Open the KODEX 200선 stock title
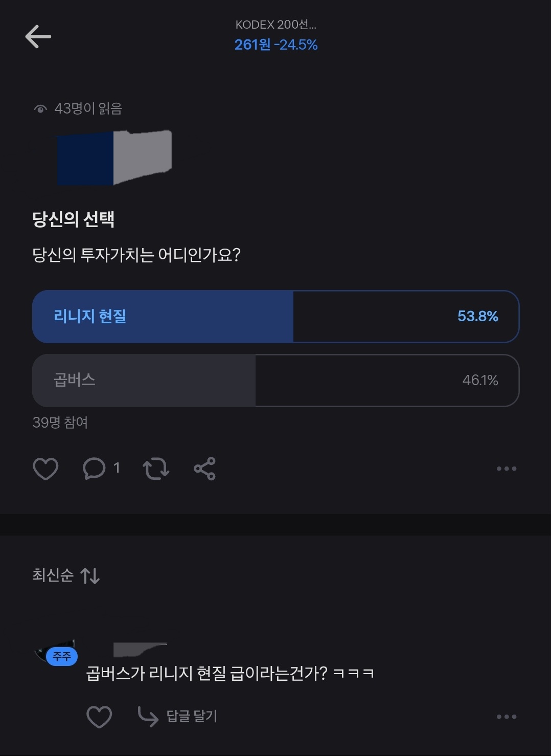This screenshot has height=756, width=551. tap(275, 25)
